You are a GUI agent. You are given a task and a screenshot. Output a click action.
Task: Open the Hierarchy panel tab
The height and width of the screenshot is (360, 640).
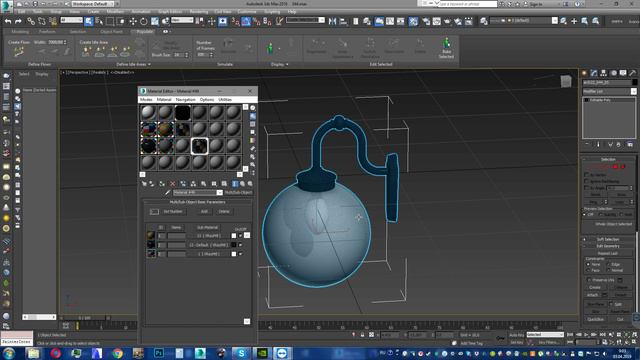tap(603, 73)
